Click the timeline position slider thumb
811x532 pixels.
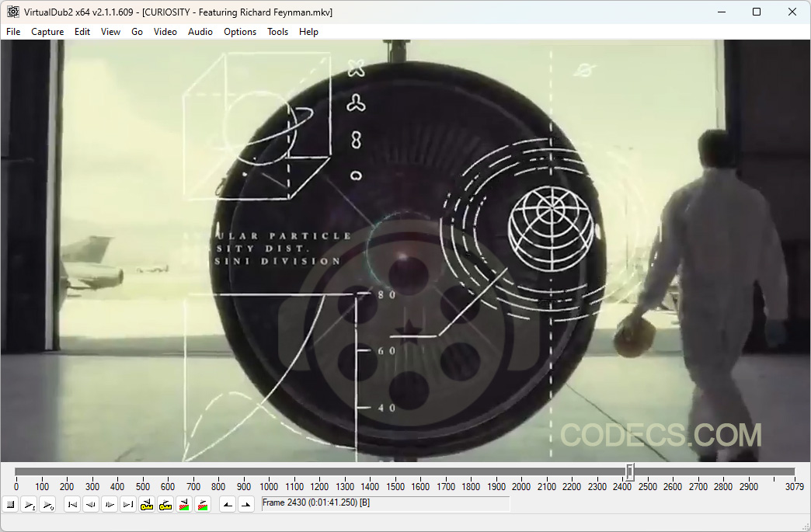point(630,471)
